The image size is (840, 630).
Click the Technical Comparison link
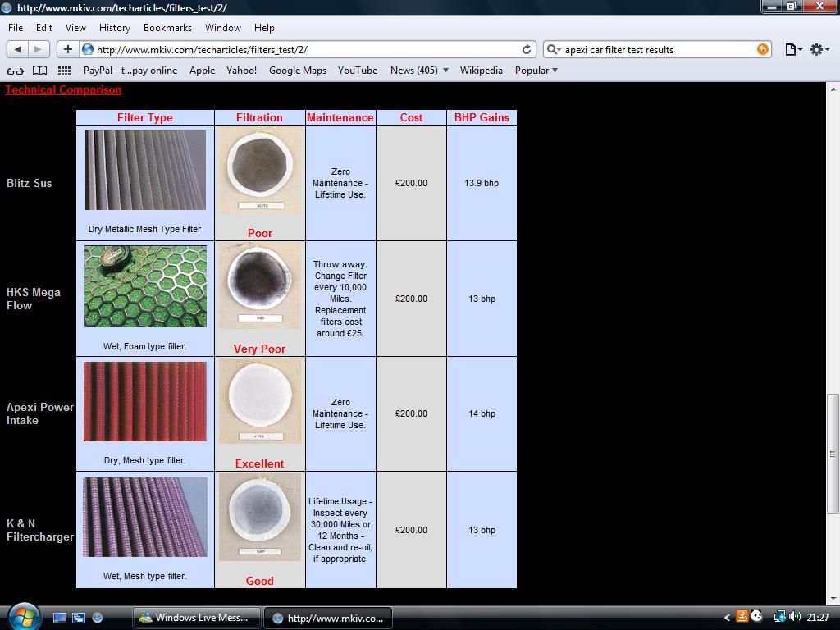tap(63, 89)
